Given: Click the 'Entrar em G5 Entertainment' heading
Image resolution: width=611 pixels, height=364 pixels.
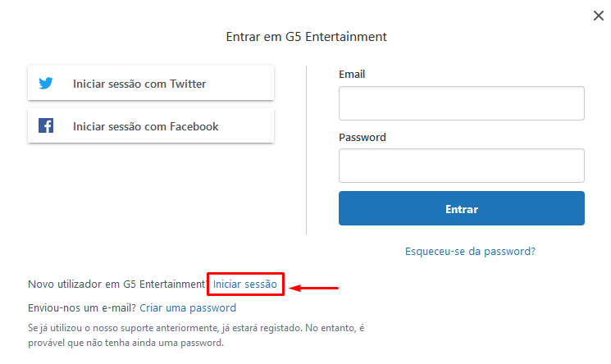Looking at the screenshot, I should point(306,37).
